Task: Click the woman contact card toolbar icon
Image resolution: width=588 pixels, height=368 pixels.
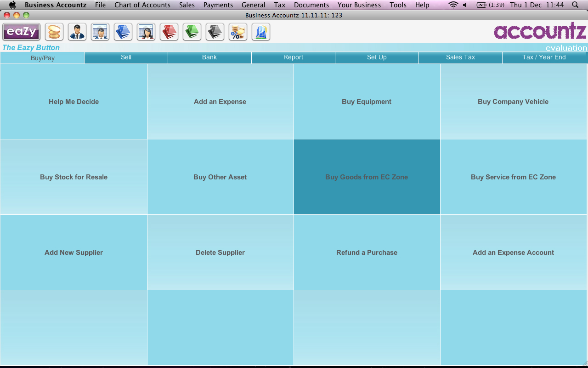Action: click(146, 32)
